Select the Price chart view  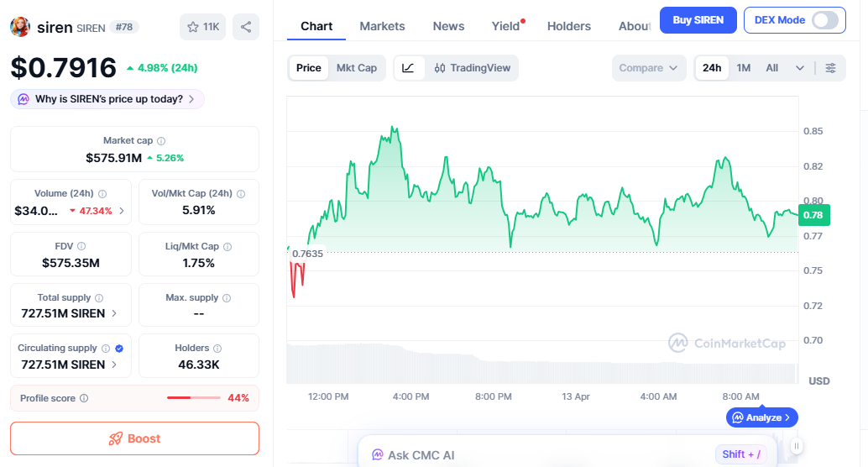pos(308,68)
